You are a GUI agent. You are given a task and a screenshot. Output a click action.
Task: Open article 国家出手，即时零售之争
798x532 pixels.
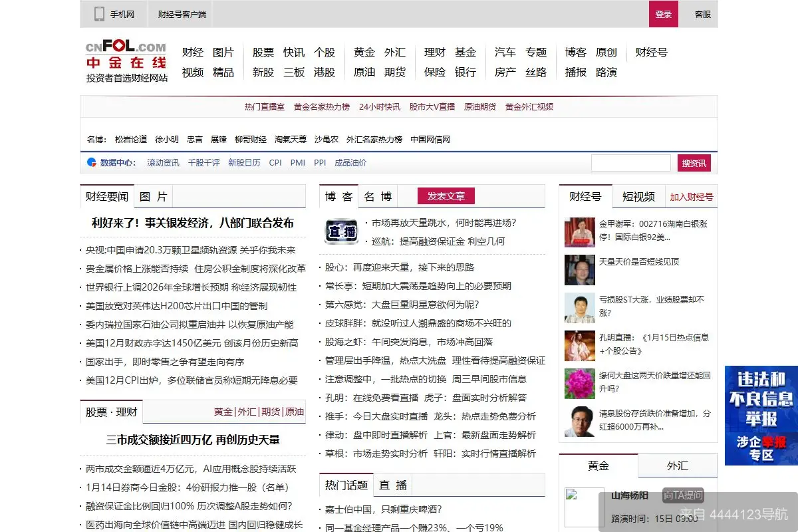tap(165, 362)
